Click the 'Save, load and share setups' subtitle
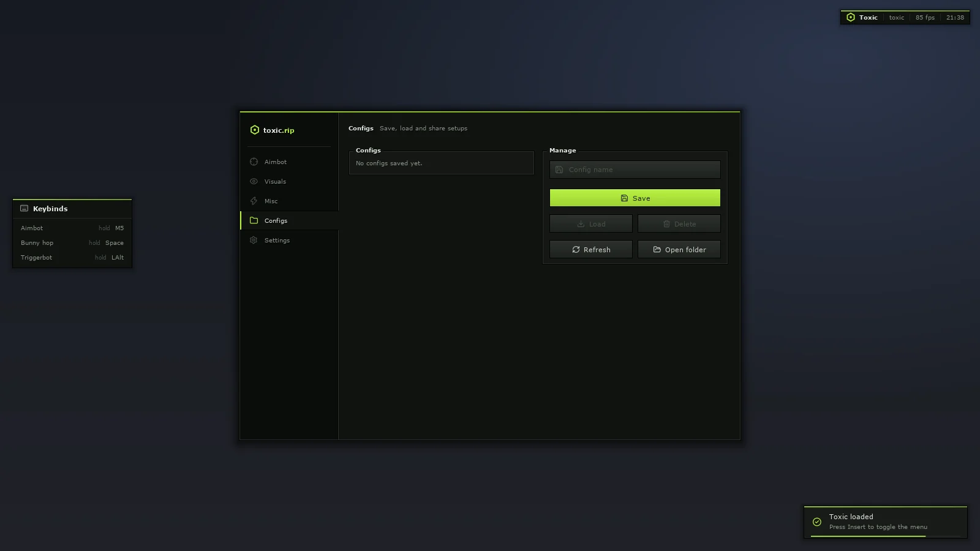The image size is (980, 551). pyautogui.click(x=423, y=129)
